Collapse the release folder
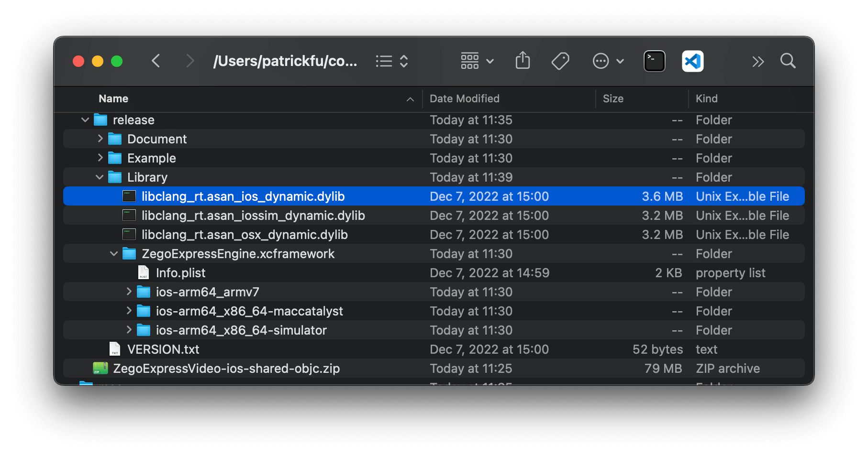The image size is (868, 456). click(x=85, y=119)
